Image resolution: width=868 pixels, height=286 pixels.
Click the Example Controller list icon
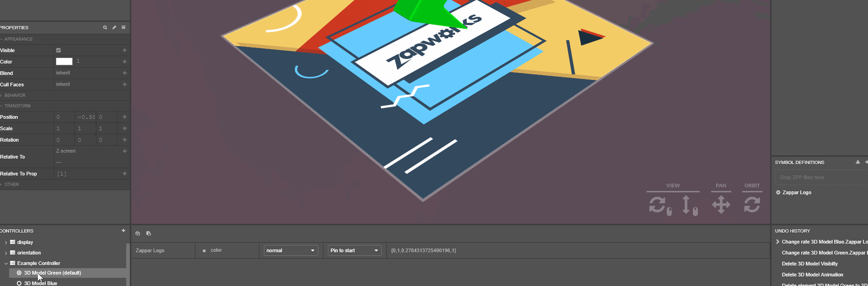(13, 263)
